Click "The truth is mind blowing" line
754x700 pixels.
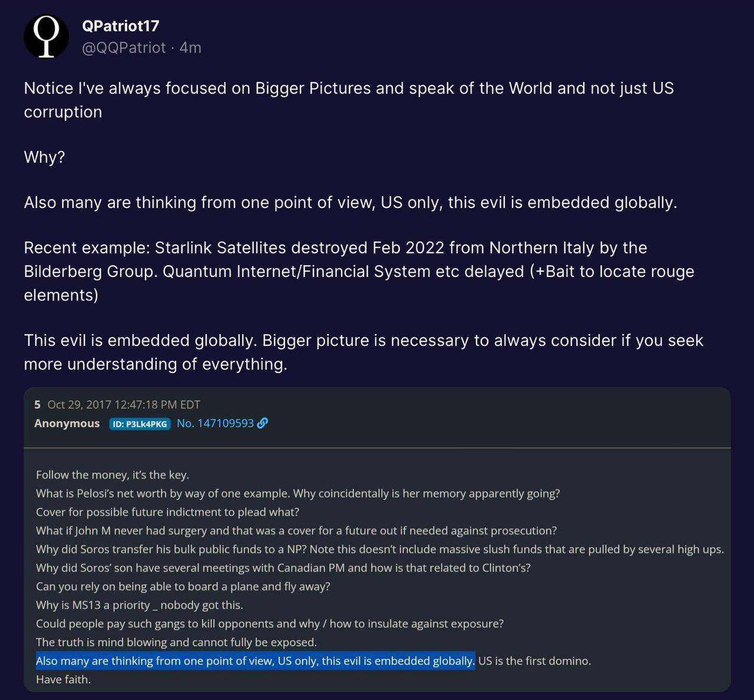(x=176, y=642)
